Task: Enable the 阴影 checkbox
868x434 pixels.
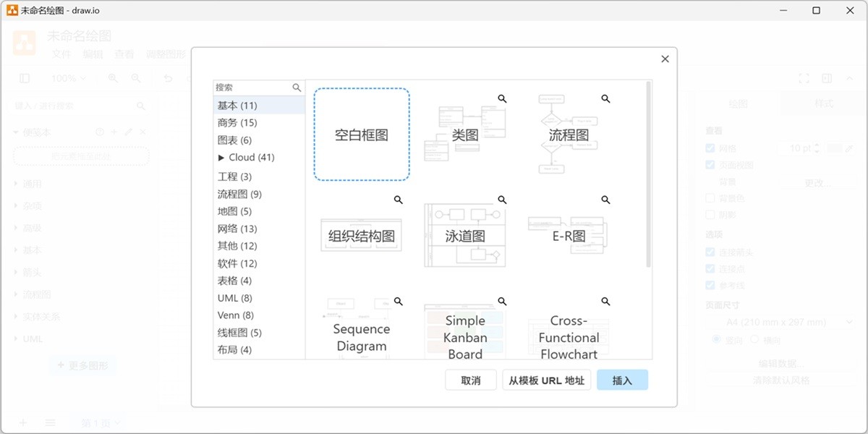Action: [x=710, y=215]
